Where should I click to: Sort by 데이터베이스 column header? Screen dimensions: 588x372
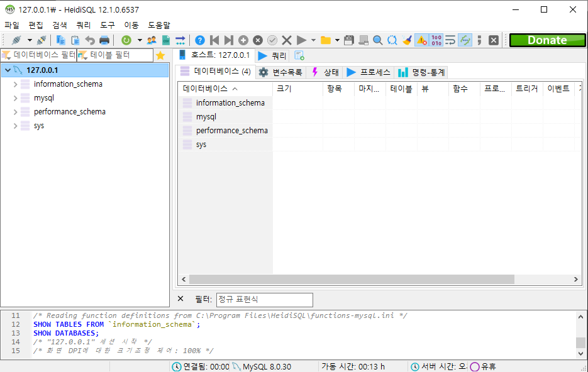coord(225,89)
